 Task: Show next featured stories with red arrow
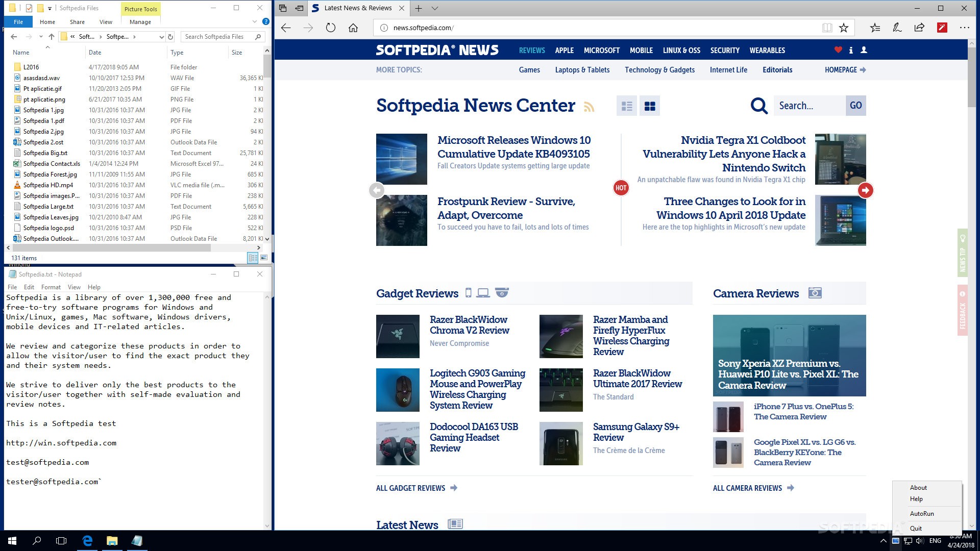865,190
